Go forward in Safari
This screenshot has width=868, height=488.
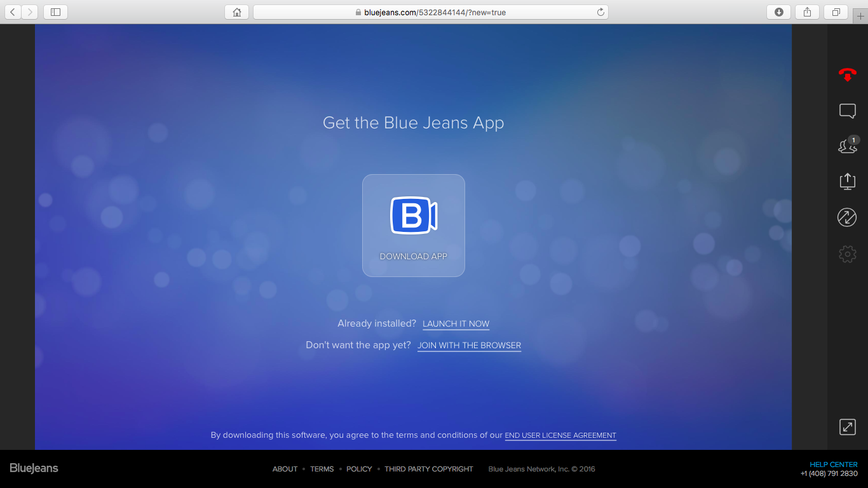pos(30,12)
